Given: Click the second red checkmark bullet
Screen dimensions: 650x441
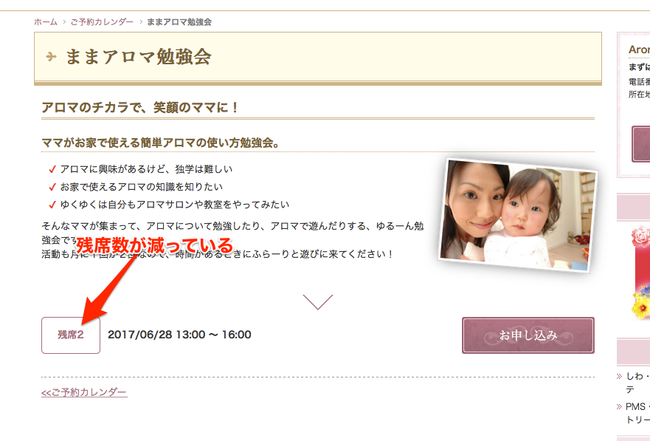Looking at the screenshot, I should (52, 187).
